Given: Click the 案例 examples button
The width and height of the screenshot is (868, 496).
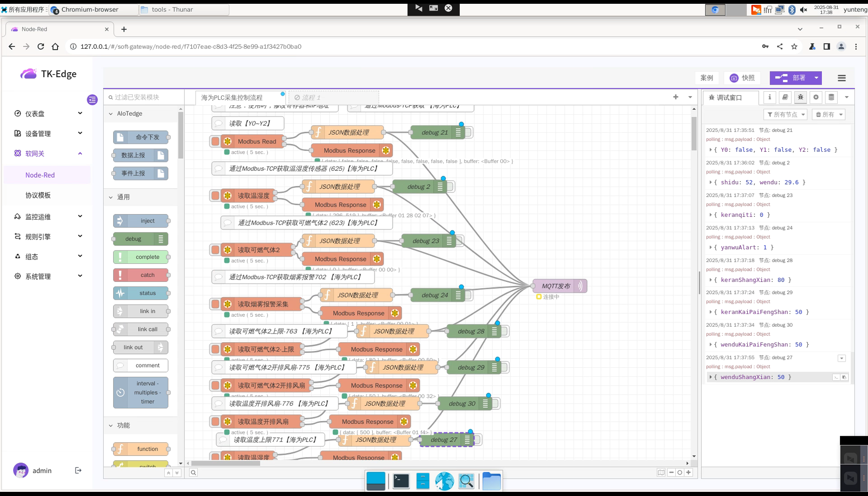Looking at the screenshot, I should coord(706,78).
